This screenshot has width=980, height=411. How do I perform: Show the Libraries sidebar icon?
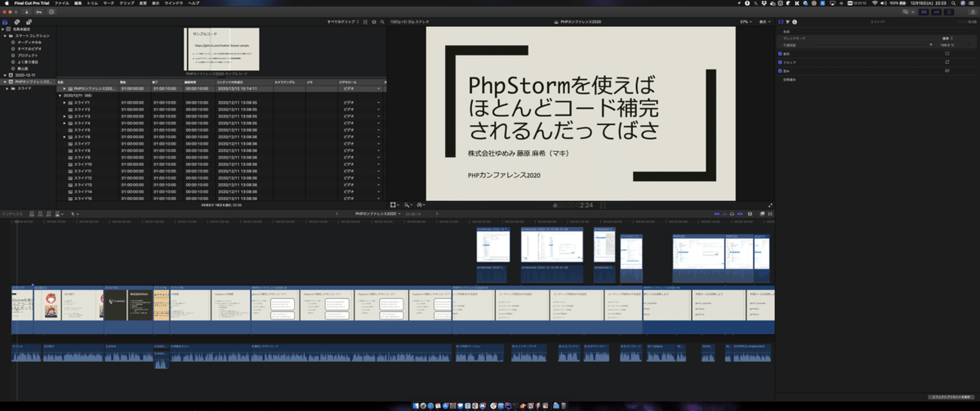5,21
